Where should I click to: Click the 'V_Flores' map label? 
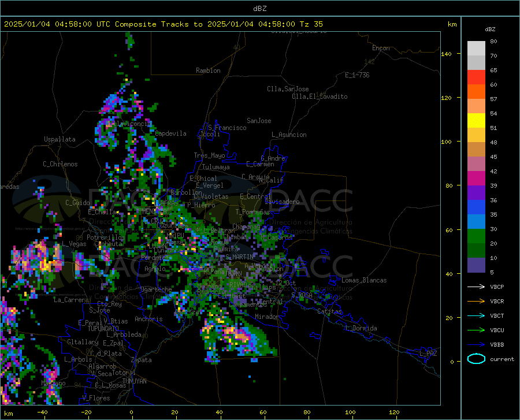pos(96,398)
